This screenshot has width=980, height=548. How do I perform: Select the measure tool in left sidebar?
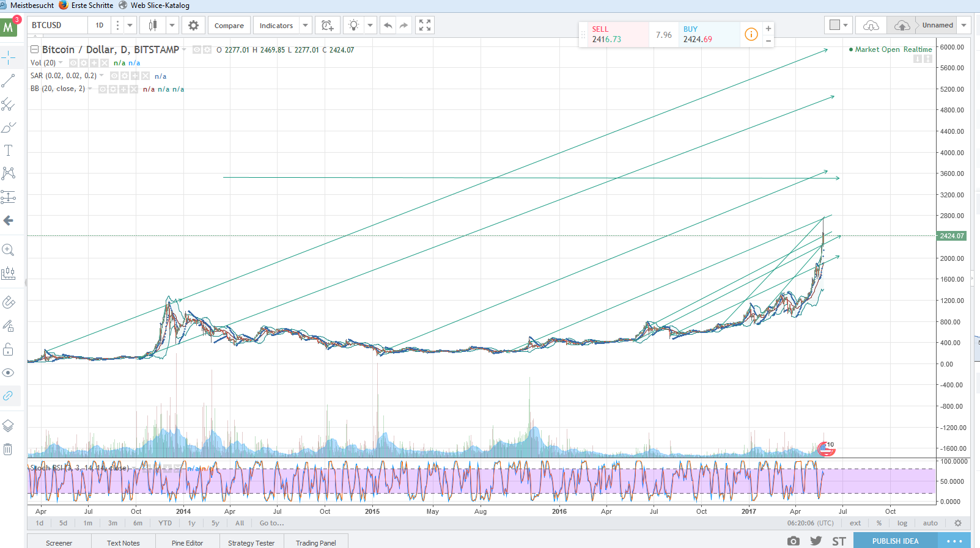pos(9,273)
